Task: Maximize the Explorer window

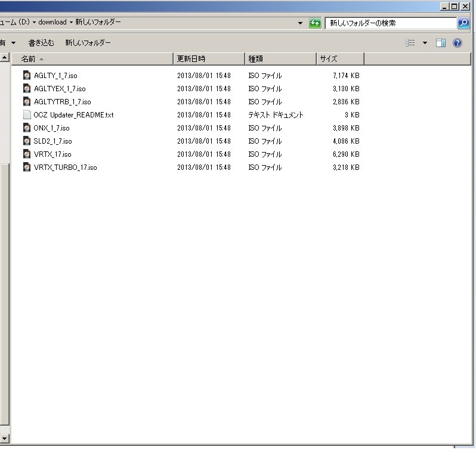Action: (455, 6)
